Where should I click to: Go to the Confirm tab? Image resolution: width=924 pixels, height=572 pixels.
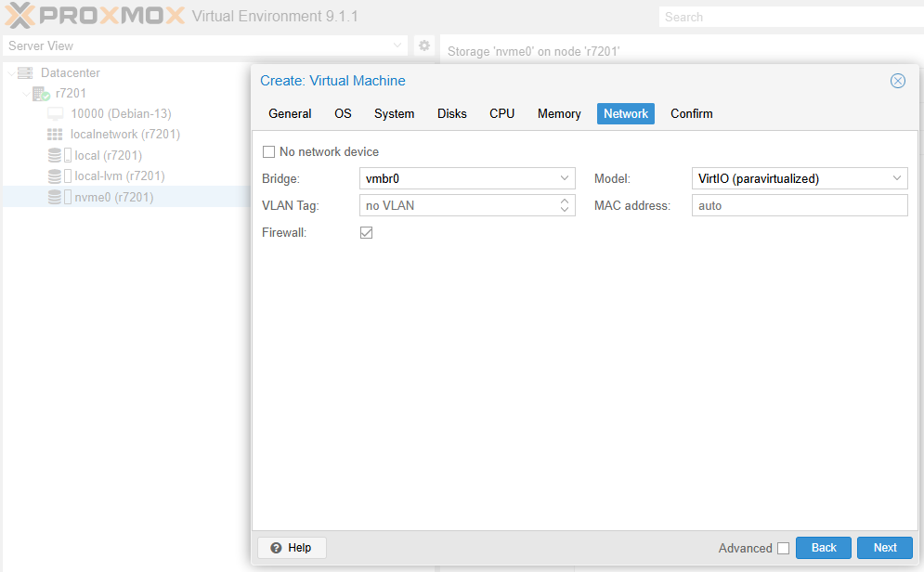point(692,113)
